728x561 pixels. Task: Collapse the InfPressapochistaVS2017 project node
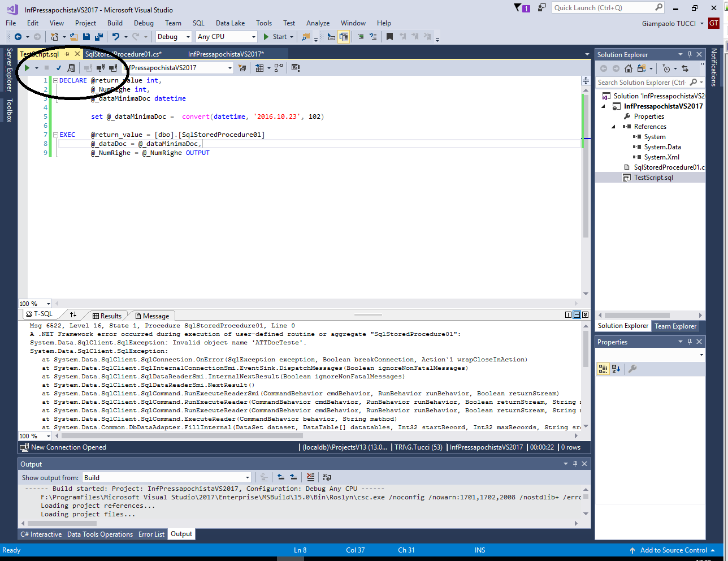(604, 106)
